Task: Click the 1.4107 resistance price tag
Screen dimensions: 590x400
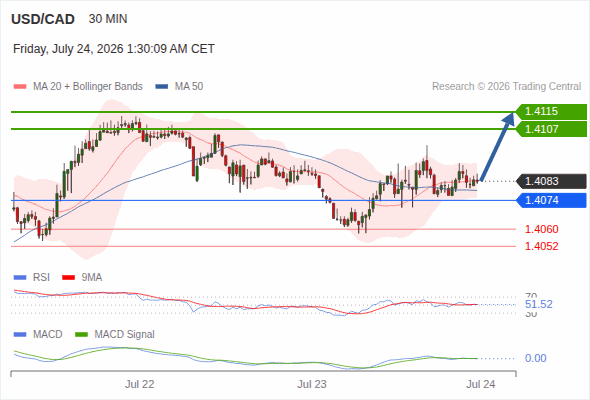Action: (551, 129)
